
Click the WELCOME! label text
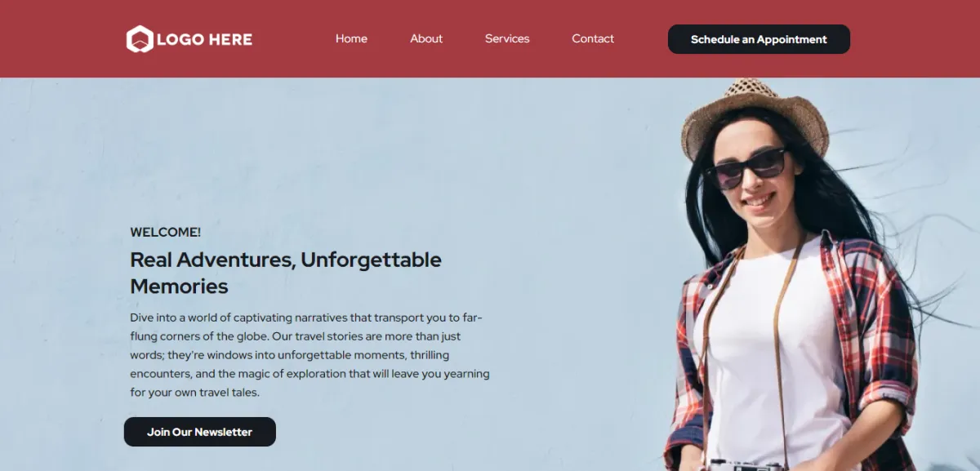tap(166, 233)
